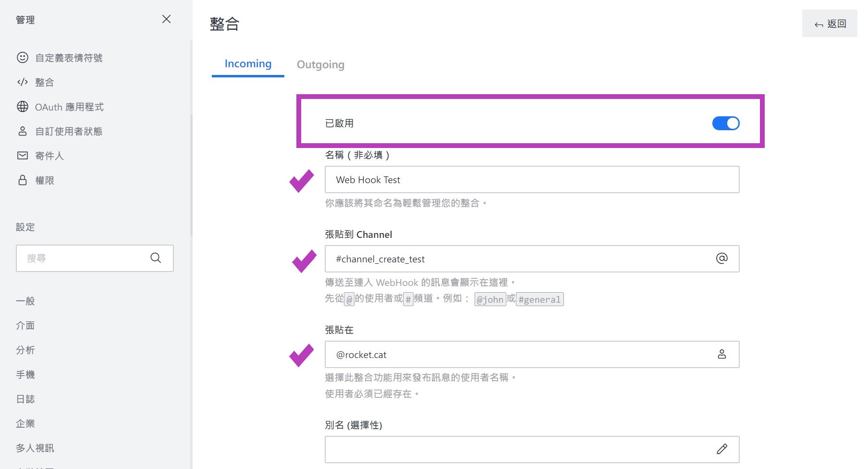Image resolution: width=868 pixels, height=469 pixels.
Task: Click the hint 使用者必須已經存在
Action: 372,394
